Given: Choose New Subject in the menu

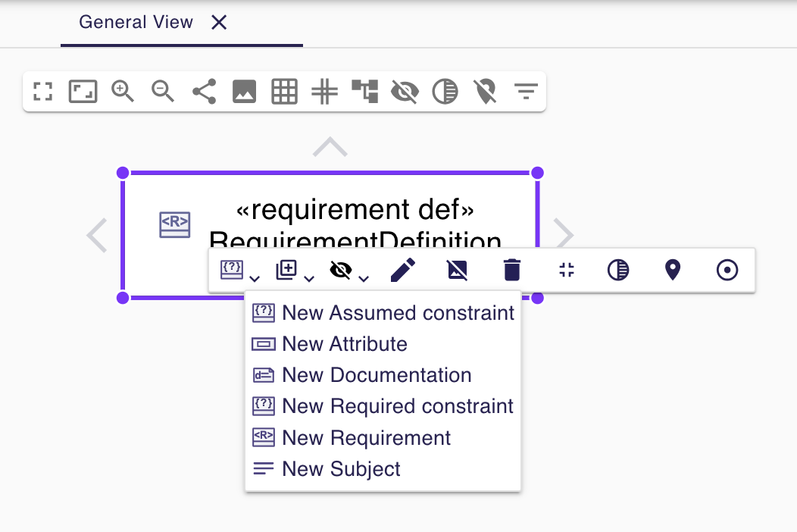Looking at the screenshot, I should (x=340, y=468).
